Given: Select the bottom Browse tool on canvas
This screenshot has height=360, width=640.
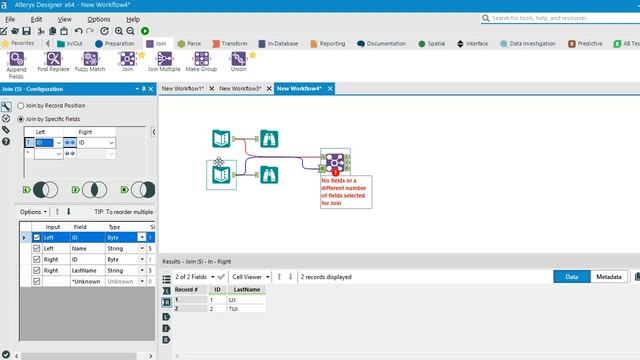Looking at the screenshot, I should tap(269, 175).
